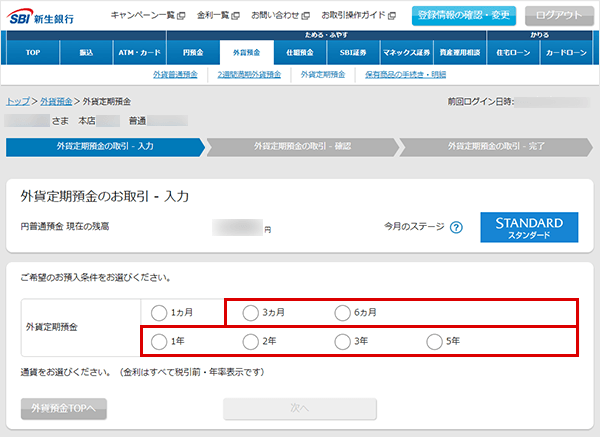
Task: Switch to the 円預金 tab
Action: pyautogui.click(x=187, y=51)
